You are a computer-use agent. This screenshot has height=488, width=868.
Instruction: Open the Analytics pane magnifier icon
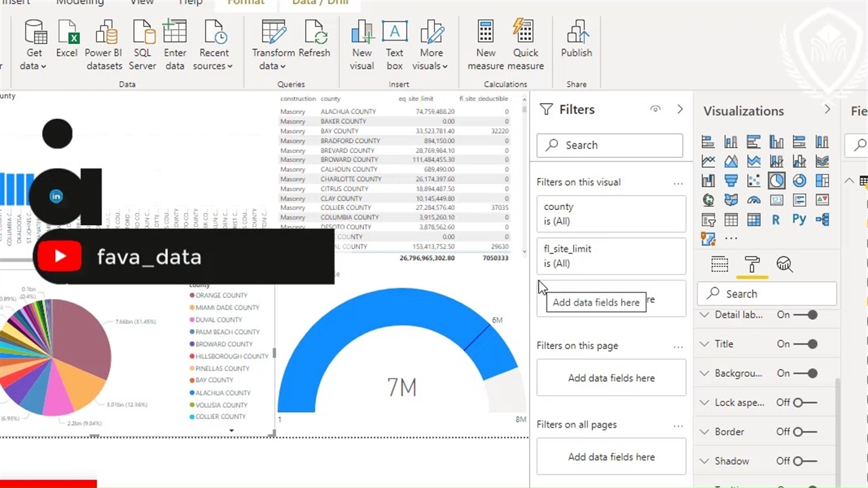pos(785,264)
